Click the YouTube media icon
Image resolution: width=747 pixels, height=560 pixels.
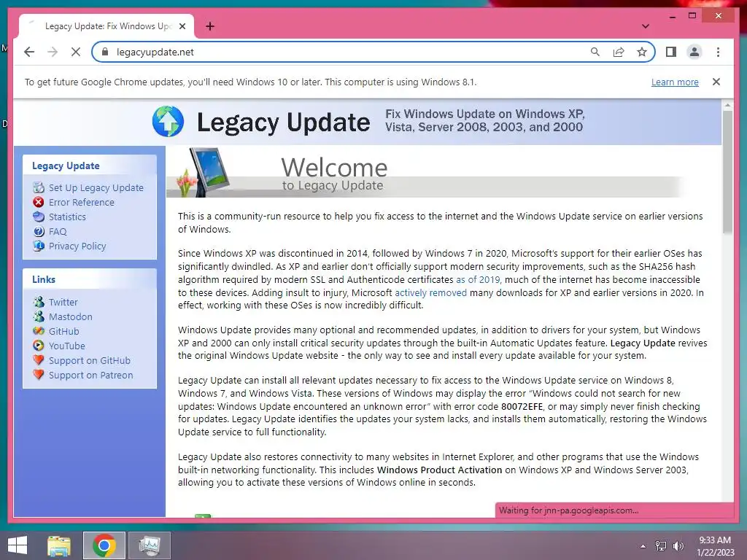(39, 346)
